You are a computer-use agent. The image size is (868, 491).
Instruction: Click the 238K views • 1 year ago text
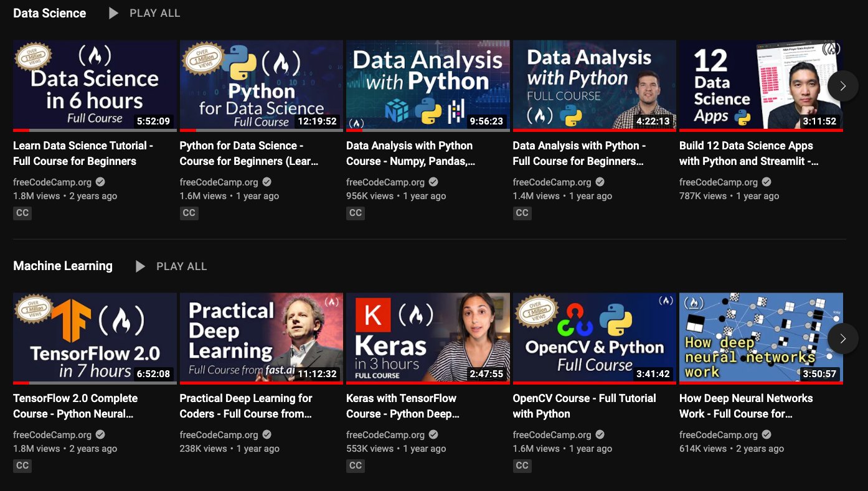click(x=230, y=448)
